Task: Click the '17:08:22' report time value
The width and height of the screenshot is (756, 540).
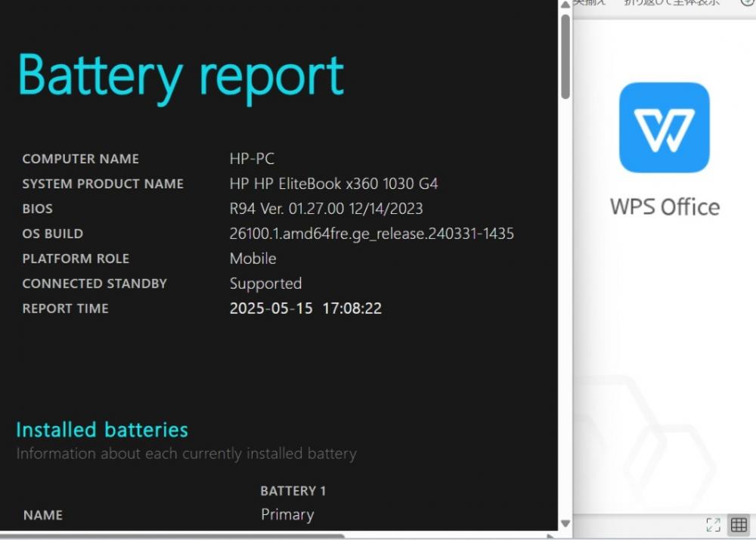Action: click(x=352, y=309)
